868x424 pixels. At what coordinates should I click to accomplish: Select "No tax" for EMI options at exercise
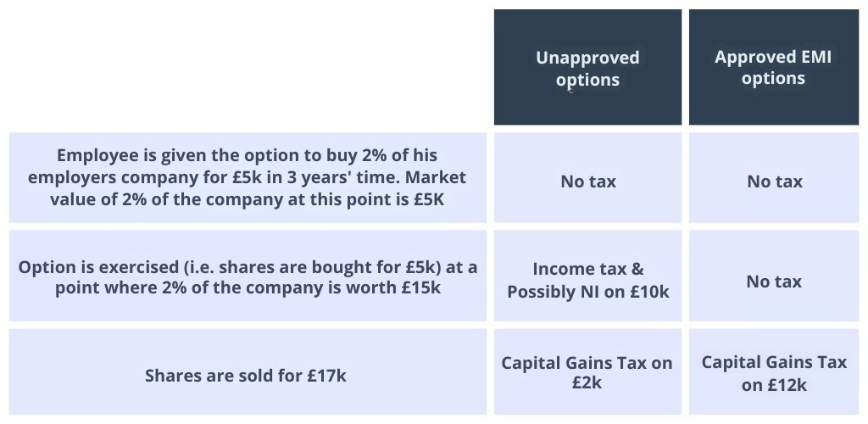tap(774, 282)
